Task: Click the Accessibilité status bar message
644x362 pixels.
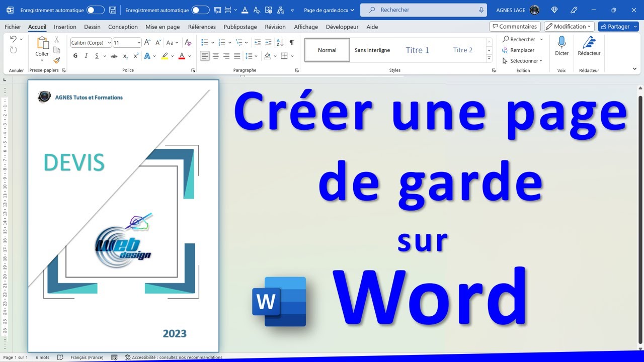Action: pyautogui.click(x=174, y=357)
